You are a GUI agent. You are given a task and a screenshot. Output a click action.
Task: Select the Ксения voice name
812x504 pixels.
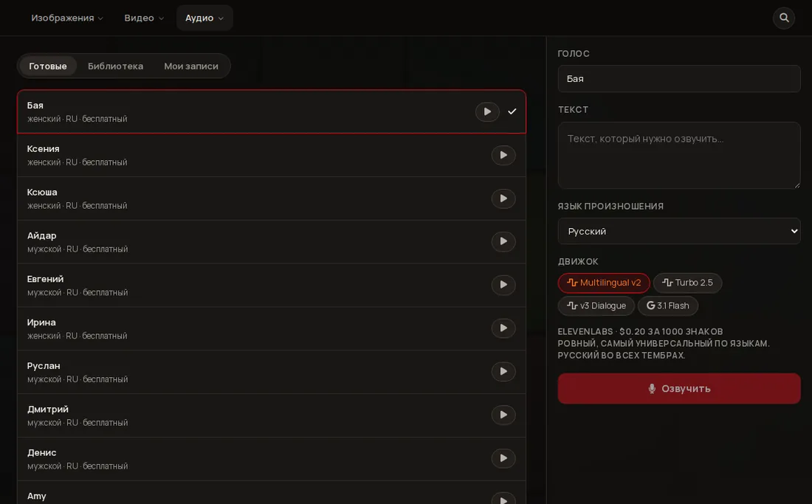[44, 149]
